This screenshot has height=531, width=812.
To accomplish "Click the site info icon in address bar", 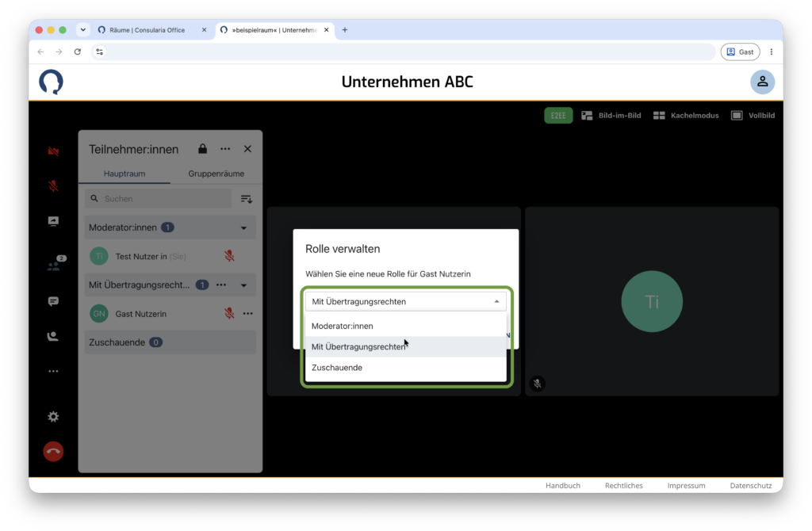I will [99, 52].
